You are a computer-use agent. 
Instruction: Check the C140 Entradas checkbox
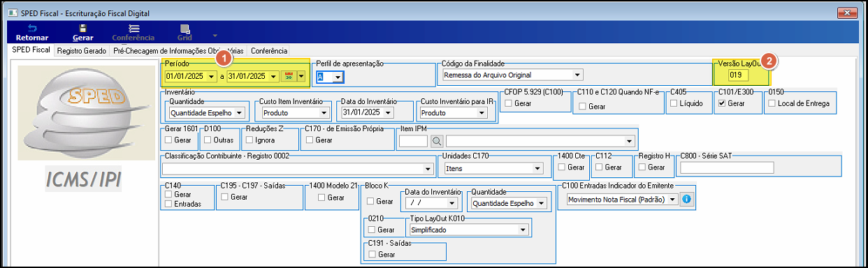[168, 204]
